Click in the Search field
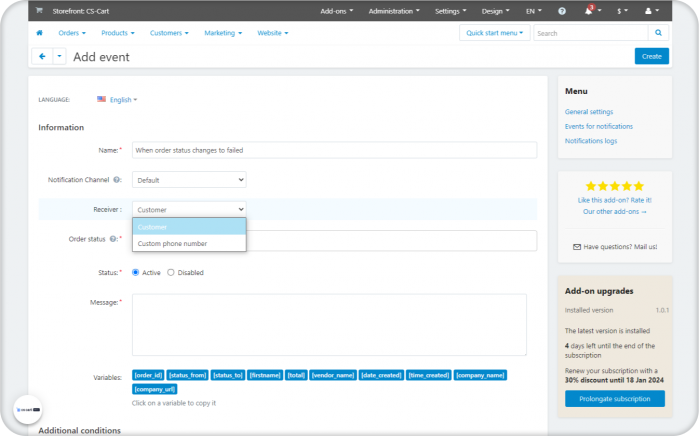 [591, 33]
